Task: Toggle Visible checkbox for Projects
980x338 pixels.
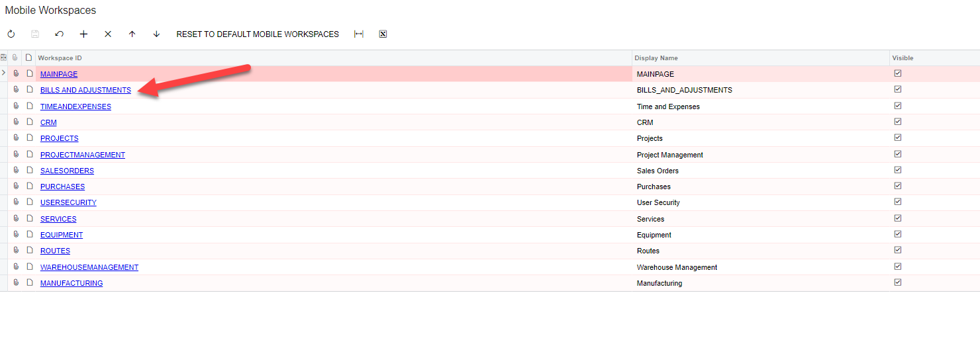Action: [898, 138]
